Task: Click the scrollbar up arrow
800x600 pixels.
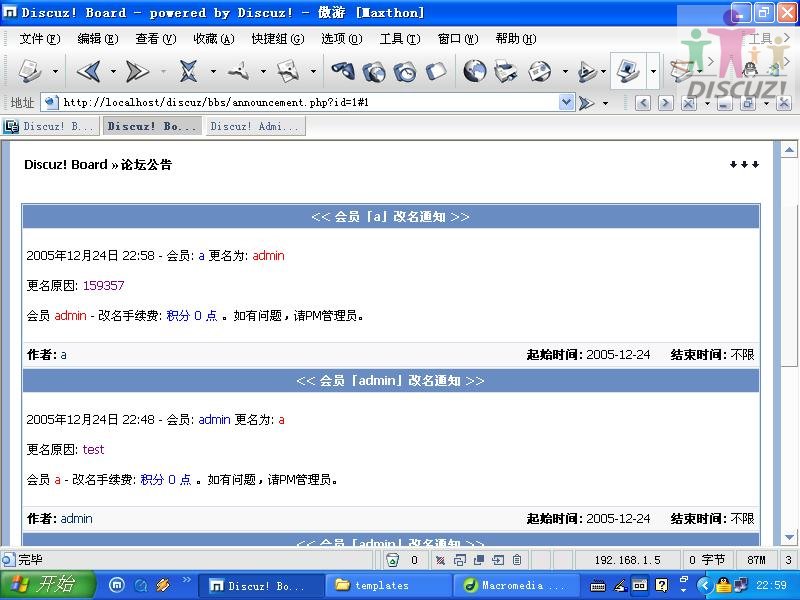Action: coord(789,150)
